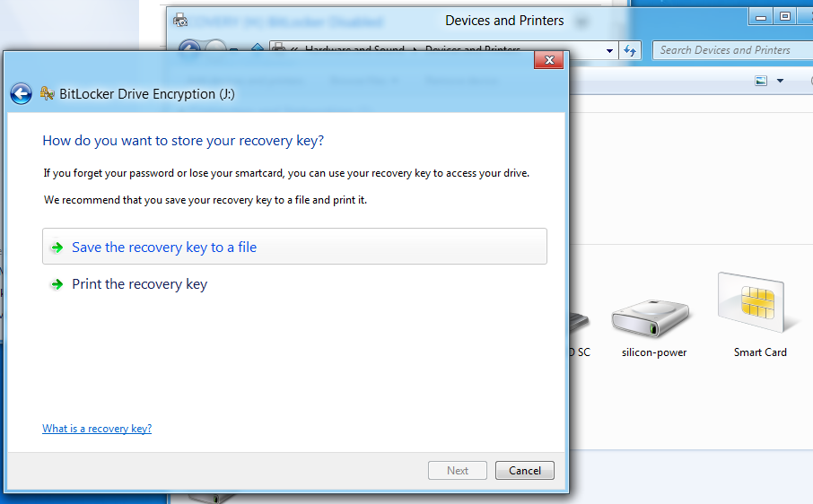Maximize the Devices and Printers window
813x504 pixels.
click(785, 16)
